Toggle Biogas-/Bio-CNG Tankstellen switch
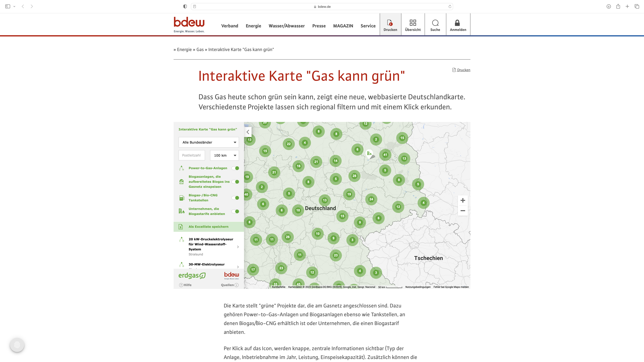The width and height of the screenshot is (644, 362). tap(235, 198)
